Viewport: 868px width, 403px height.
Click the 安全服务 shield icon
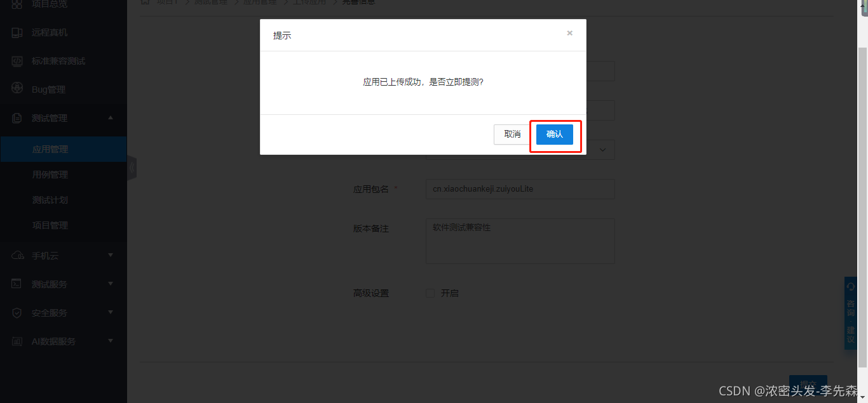click(x=18, y=312)
